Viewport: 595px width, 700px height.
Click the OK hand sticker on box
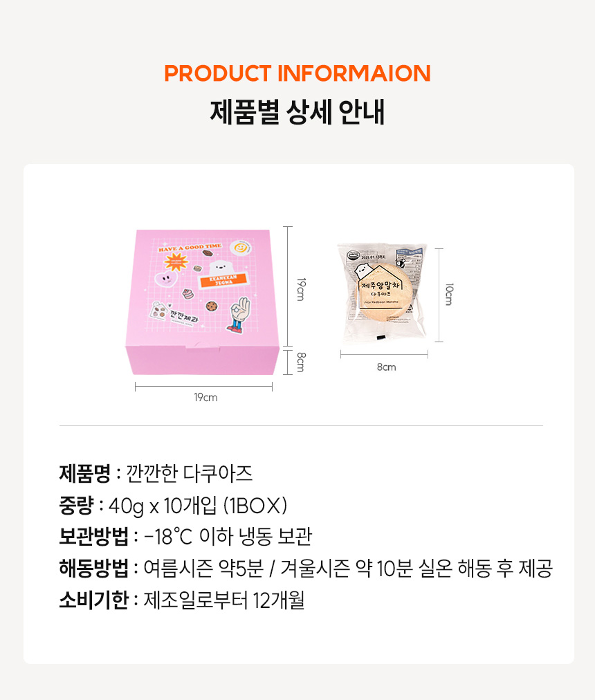coord(239,315)
